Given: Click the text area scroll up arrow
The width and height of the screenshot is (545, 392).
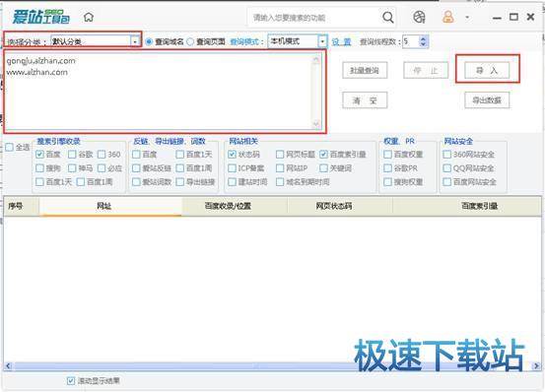Looking at the screenshot, I should (x=316, y=60).
